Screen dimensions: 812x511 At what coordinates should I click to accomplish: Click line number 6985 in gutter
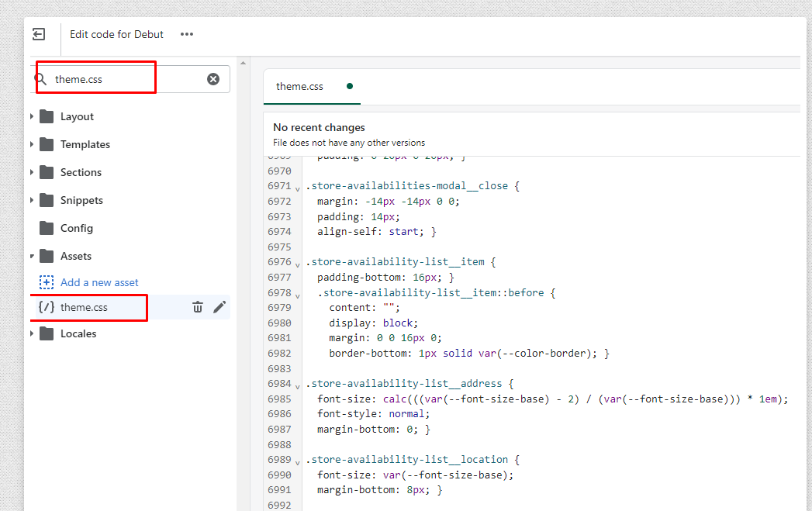point(279,399)
